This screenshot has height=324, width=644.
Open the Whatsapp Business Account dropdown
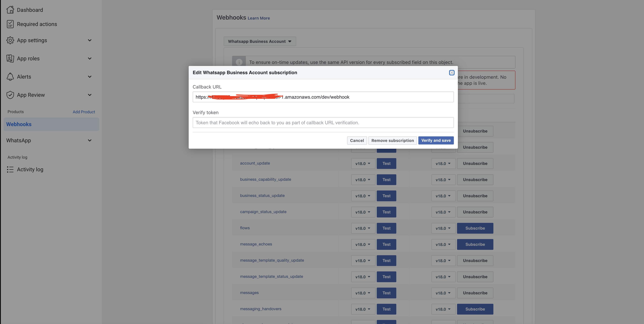tap(259, 41)
